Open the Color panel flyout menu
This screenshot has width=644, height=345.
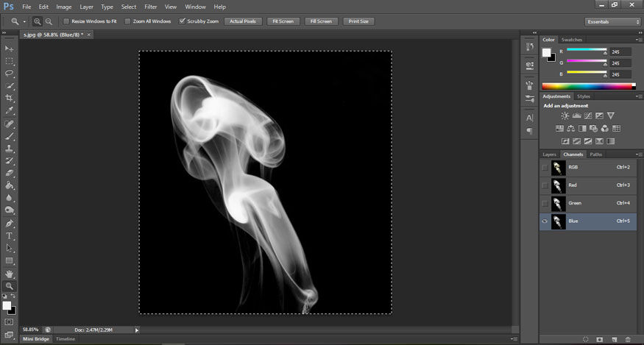point(639,40)
